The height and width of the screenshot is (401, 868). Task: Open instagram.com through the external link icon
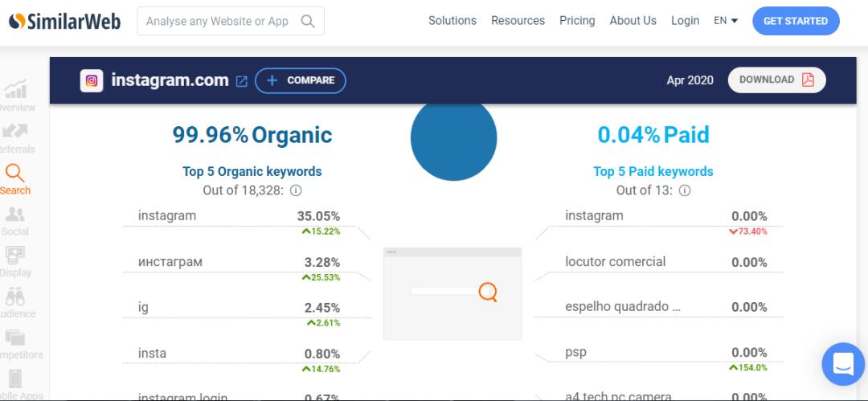tap(241, 81)
